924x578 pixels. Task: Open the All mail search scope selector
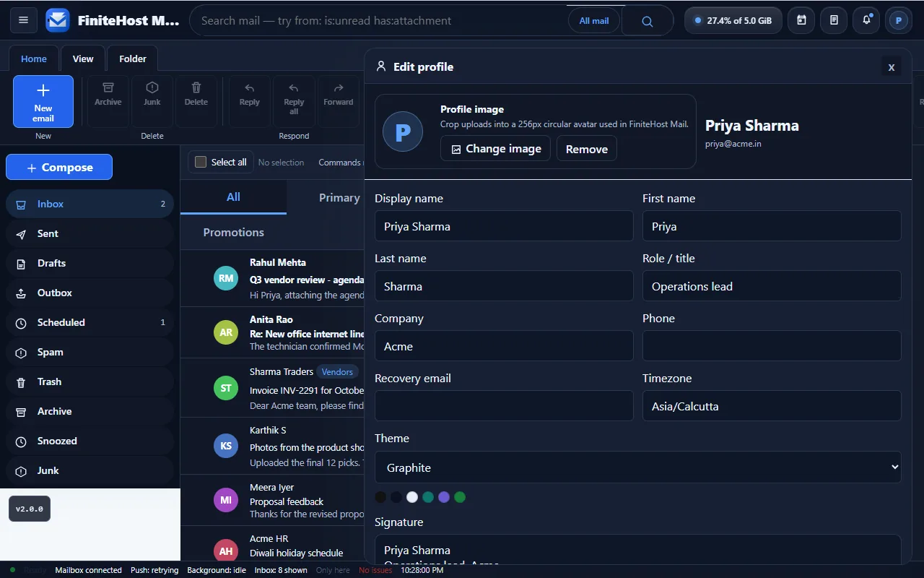pyautogui.click(x=594, y=21)
